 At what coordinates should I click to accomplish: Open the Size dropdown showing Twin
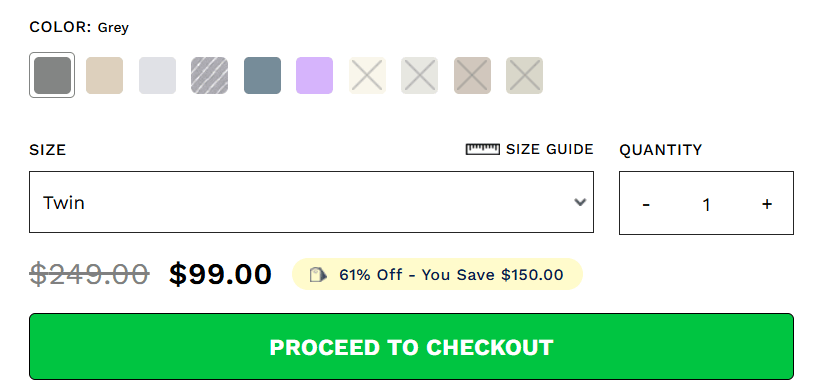[x=311, y=202]
